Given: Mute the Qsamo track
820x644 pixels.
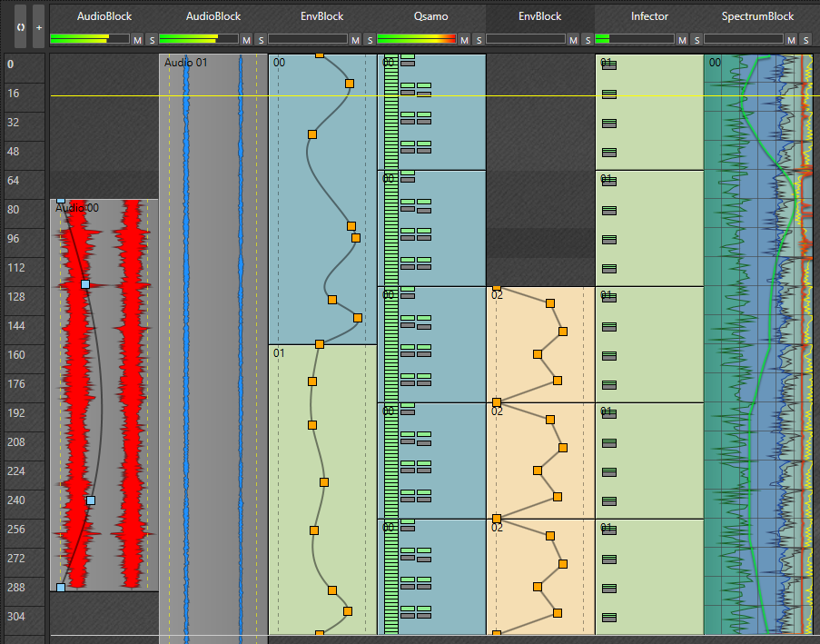Looking at the screenshot, I should coord(463,40).
